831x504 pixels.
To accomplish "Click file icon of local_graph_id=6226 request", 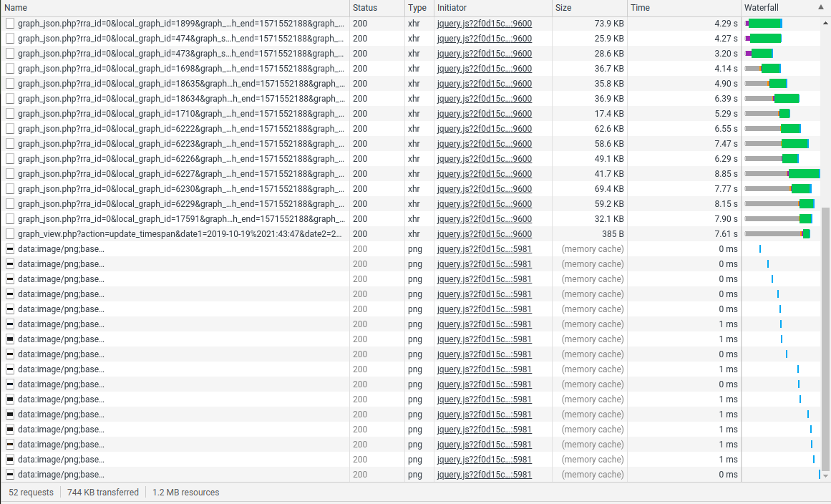I will tap(9, 158).
